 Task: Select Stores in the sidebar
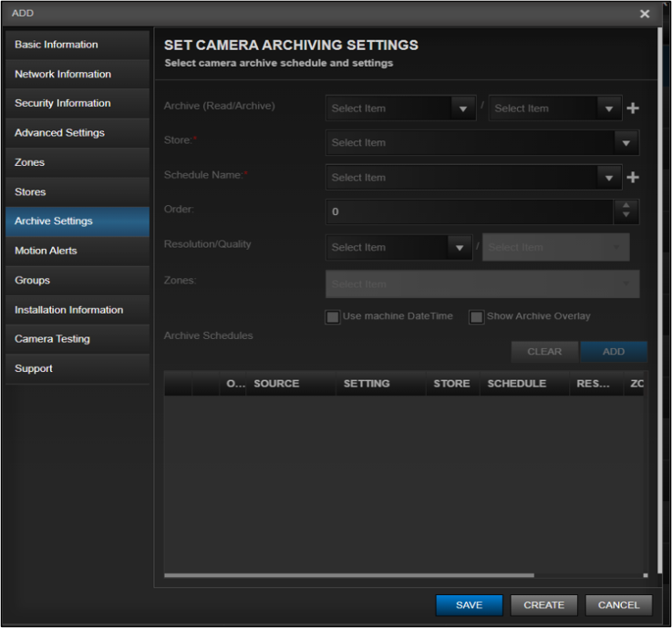pos(78,192)
